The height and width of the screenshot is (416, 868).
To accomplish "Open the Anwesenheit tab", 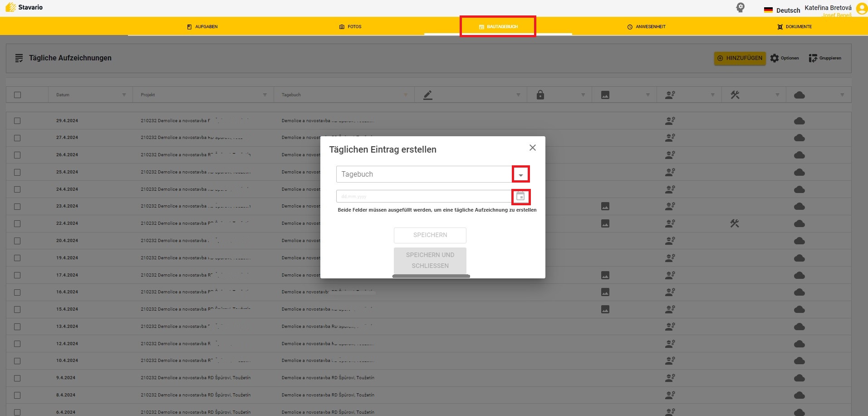I will tap(646, 27).
